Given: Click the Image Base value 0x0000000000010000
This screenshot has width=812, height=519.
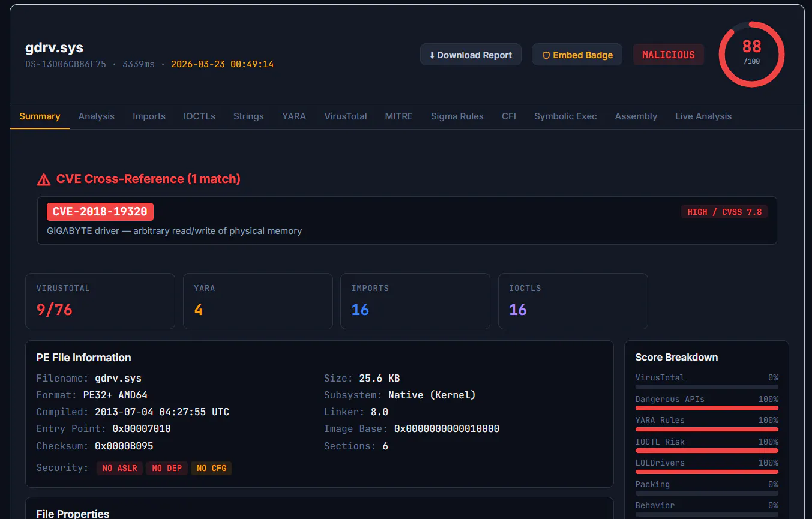Looking at the screenshot, I should tap(447, 429).
